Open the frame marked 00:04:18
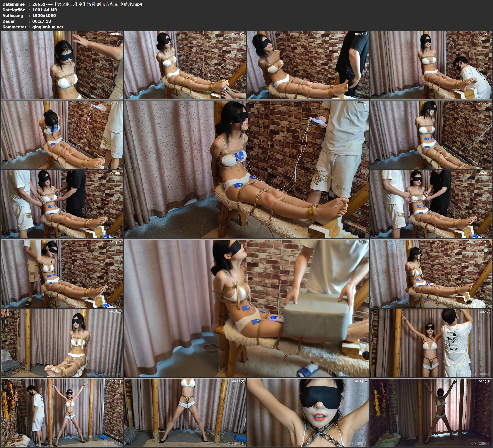493x448 pixels. (x=308, y=65)
